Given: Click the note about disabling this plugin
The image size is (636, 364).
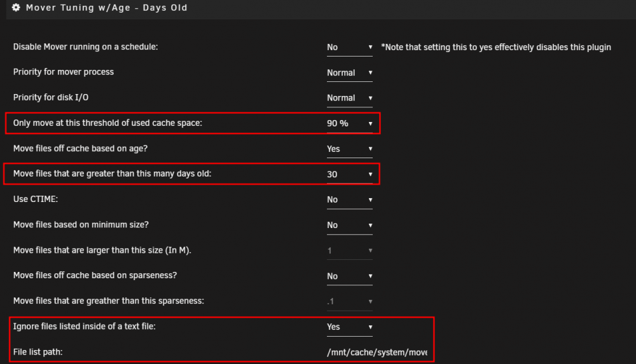Looking at the screenshot, I should [x=496, y=48].
